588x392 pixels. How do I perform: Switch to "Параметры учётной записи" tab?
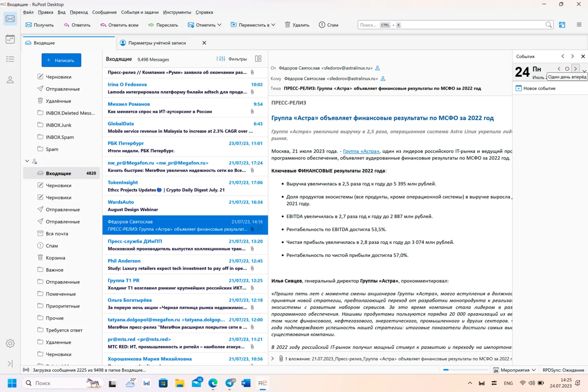pyautogui.click(x=157, y=43)
